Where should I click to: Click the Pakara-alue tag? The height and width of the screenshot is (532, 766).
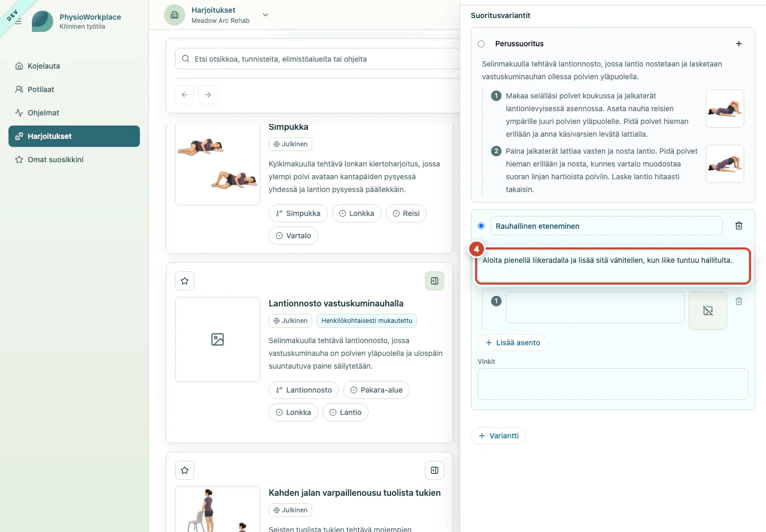point(376,390)
